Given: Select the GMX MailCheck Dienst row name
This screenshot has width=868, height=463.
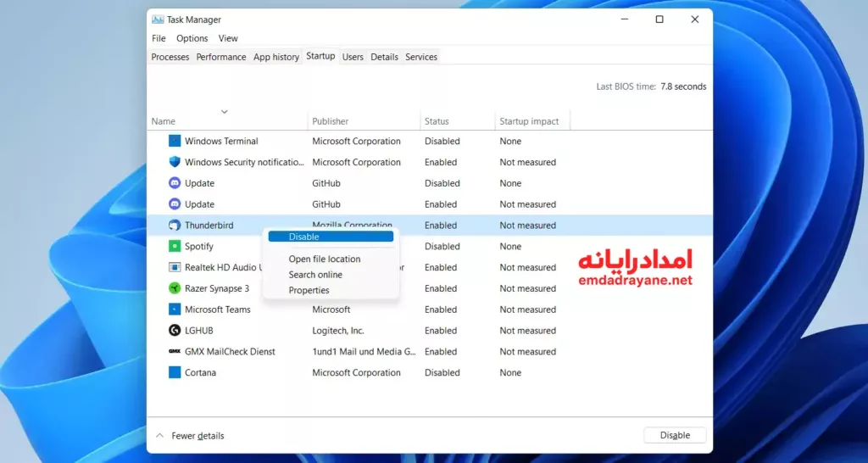Looking at the screenshot, I should tap(230, 352).
